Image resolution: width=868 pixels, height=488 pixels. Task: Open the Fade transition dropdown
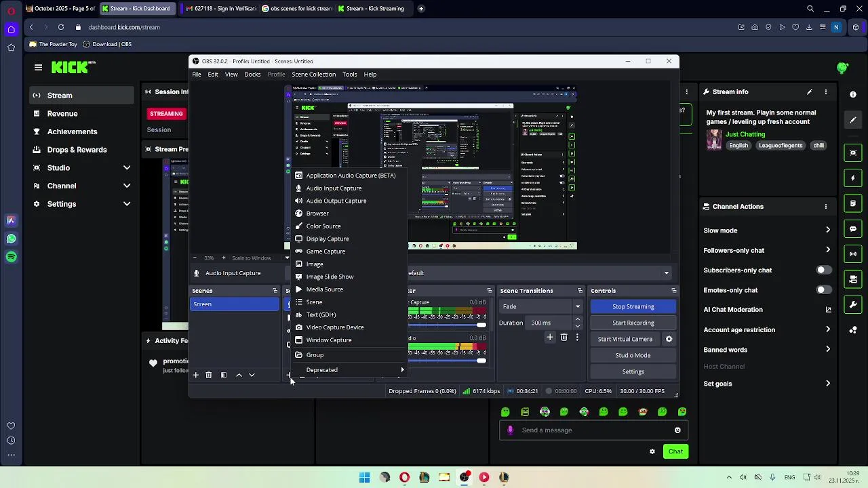541,306
